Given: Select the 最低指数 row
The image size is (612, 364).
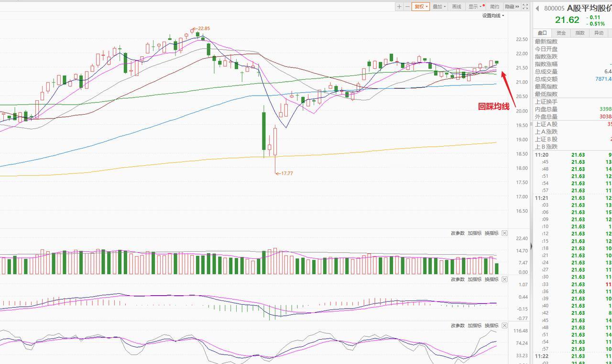Looking at the screenshot, I should [572, 94].
